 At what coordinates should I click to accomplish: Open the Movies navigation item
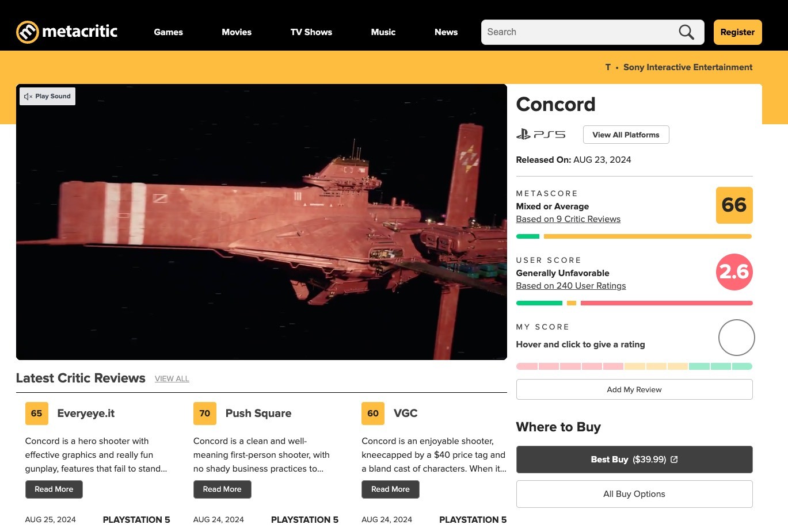[237, 32]
